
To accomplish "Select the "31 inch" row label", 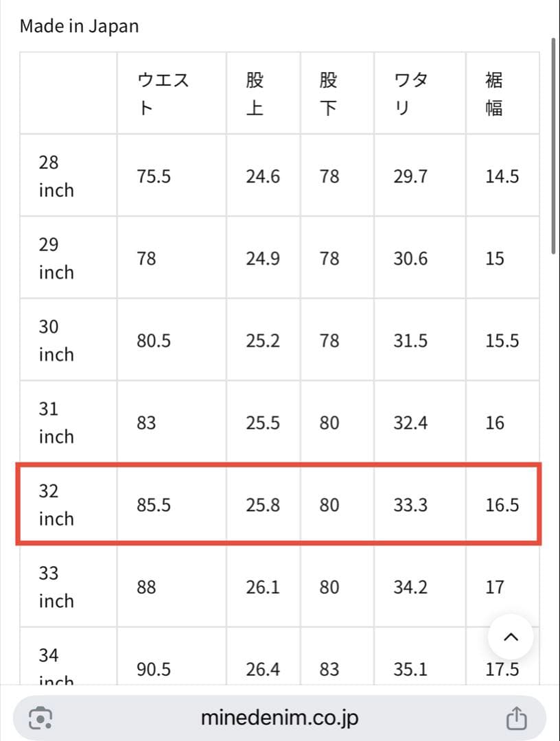I will pos(56,423).
